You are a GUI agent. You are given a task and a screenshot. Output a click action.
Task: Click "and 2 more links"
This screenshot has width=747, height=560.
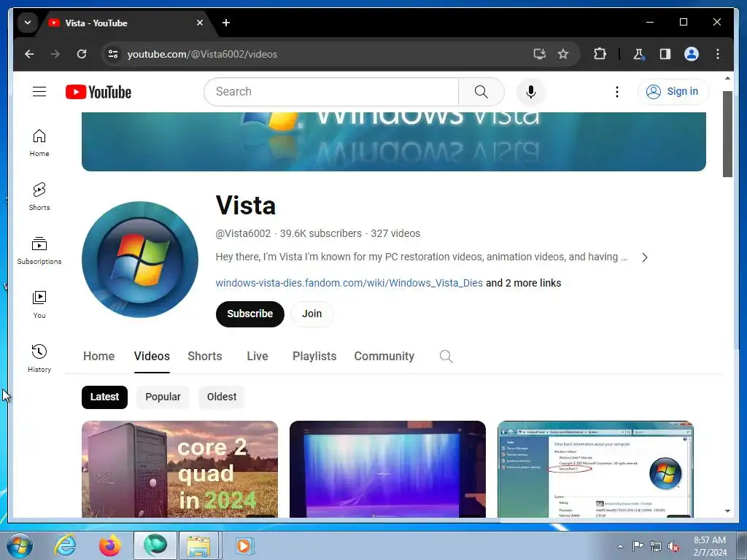524,283
